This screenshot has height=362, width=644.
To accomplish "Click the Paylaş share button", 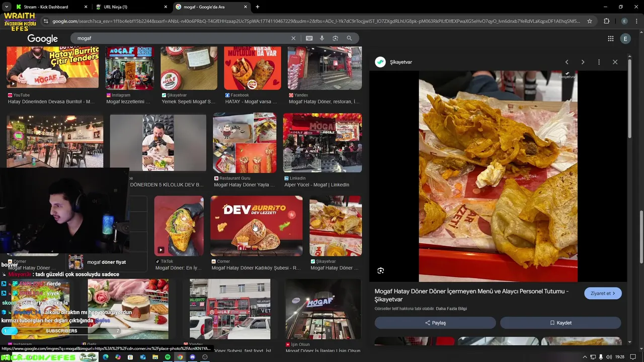I will pos(435,323).
